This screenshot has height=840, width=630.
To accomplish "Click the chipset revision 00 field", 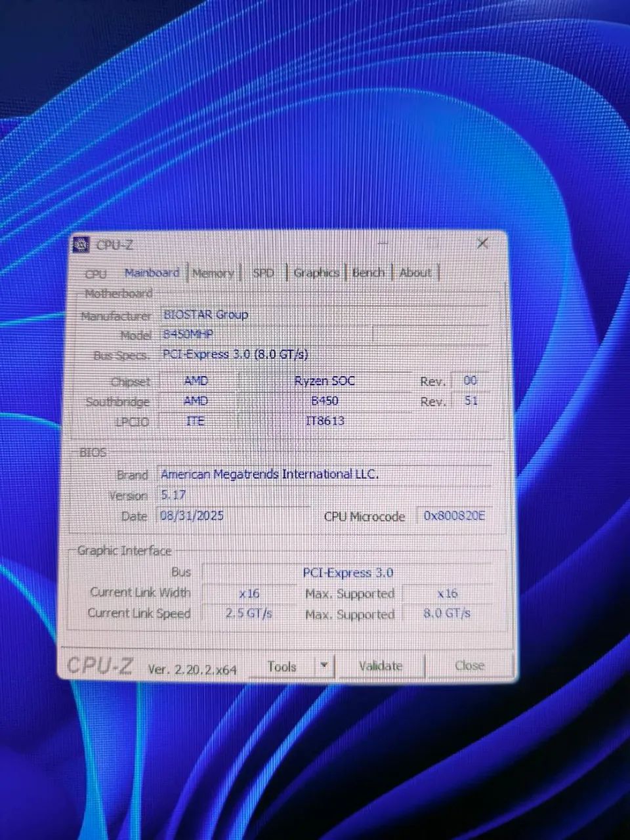I will (x=471, y=381).
